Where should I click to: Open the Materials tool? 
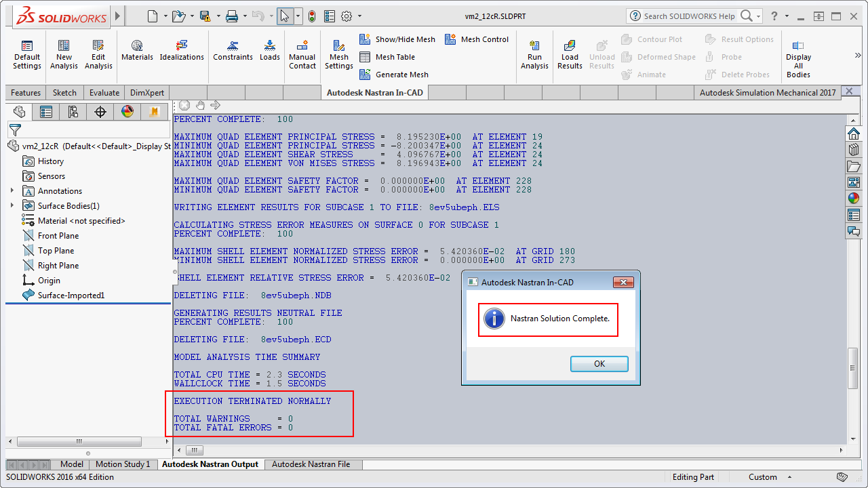pyautogui.click(x=137, y=50)
